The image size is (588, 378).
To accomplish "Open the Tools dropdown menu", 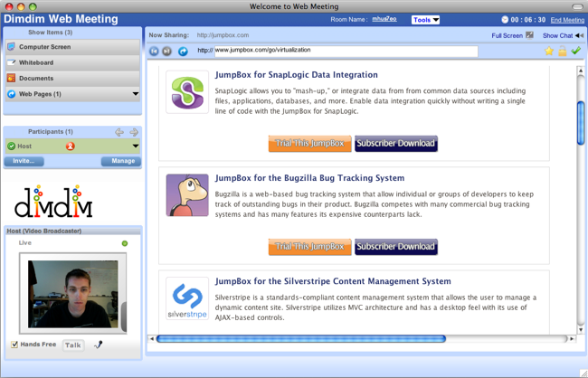I will (425, 20).
